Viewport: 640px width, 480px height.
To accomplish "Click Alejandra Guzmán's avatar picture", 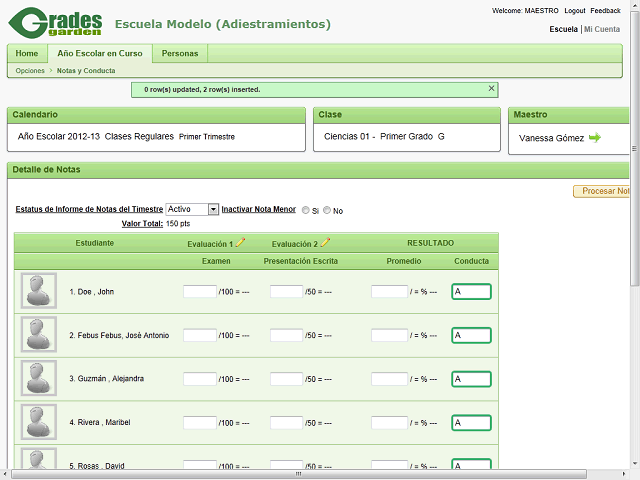I will click(x=39, y=378).
